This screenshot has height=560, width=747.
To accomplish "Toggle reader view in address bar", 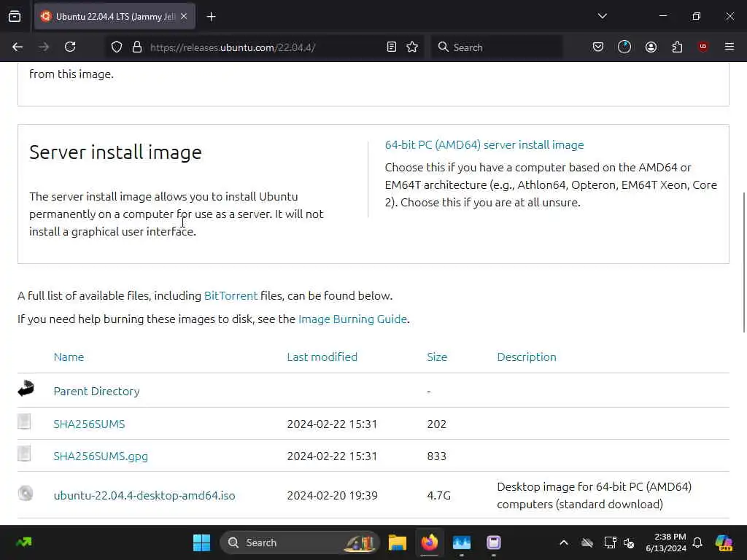I will 392,47.
